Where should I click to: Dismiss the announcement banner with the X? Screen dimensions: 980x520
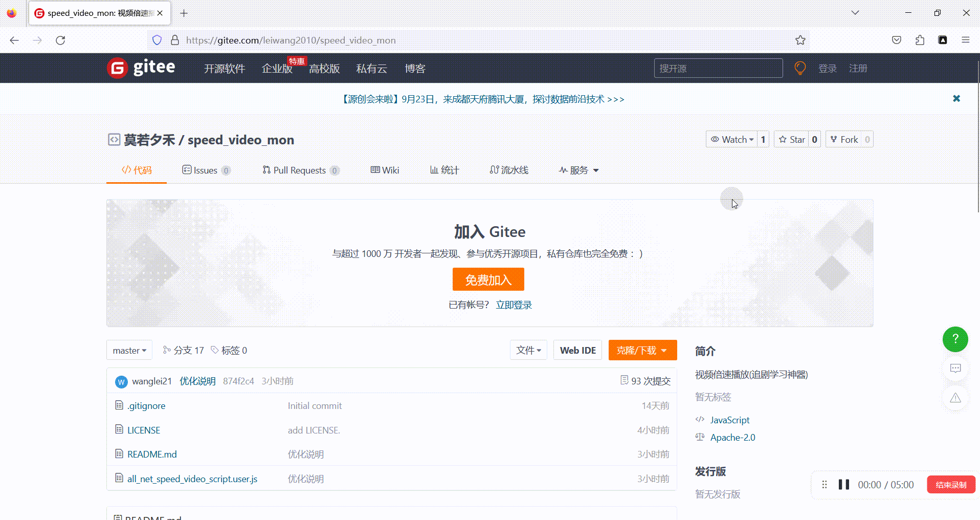point(956,98)
